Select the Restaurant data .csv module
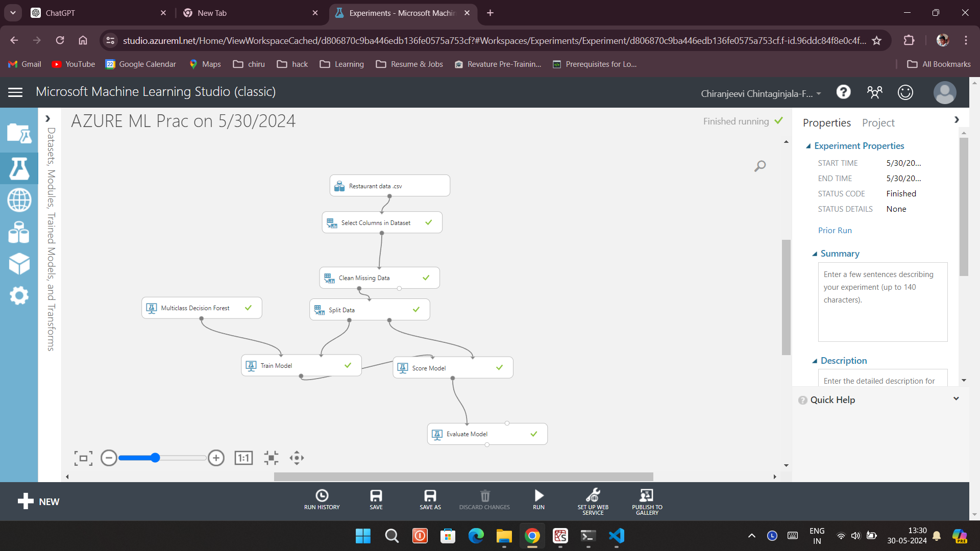980x551 pixels. coord(390,186)
